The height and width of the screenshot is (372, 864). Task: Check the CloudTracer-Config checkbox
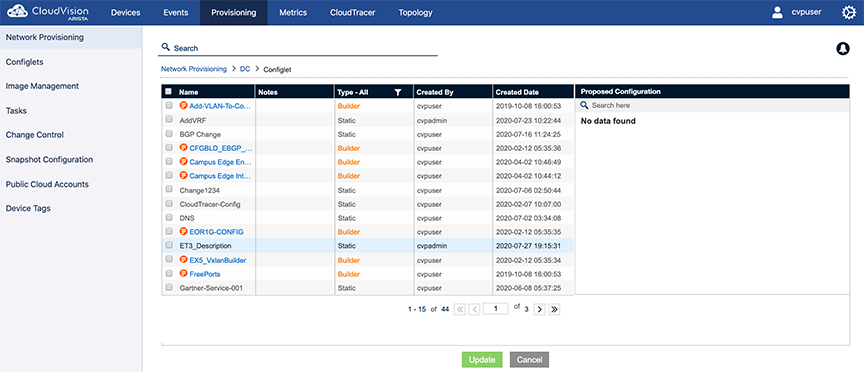click(x=169, y=204)
